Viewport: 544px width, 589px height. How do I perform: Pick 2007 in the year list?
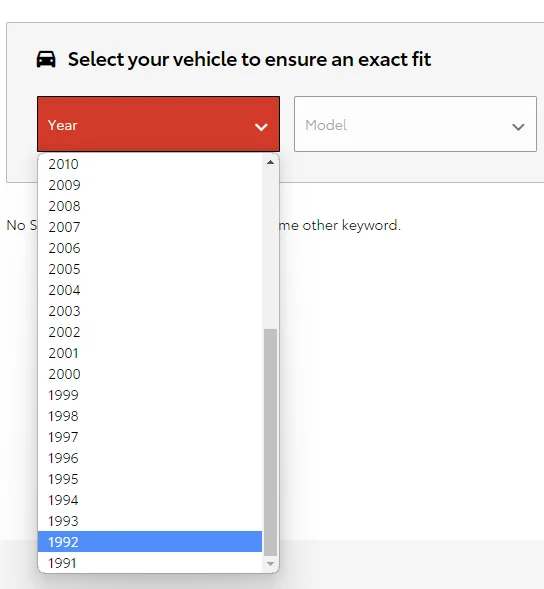[150, 227]
